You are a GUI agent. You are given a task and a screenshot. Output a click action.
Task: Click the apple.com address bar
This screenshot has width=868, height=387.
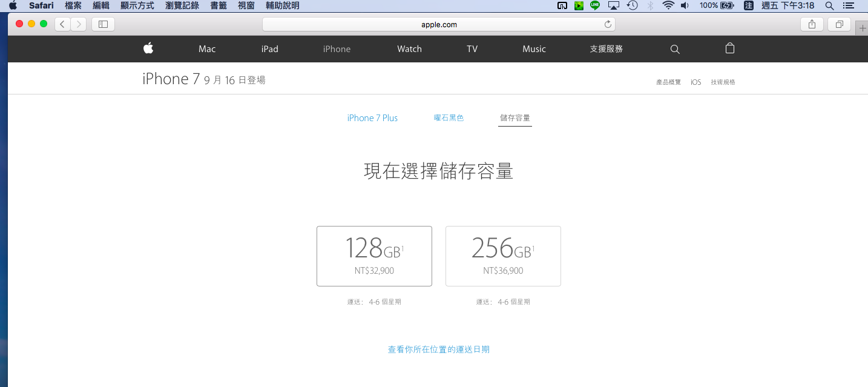[438, 24]
